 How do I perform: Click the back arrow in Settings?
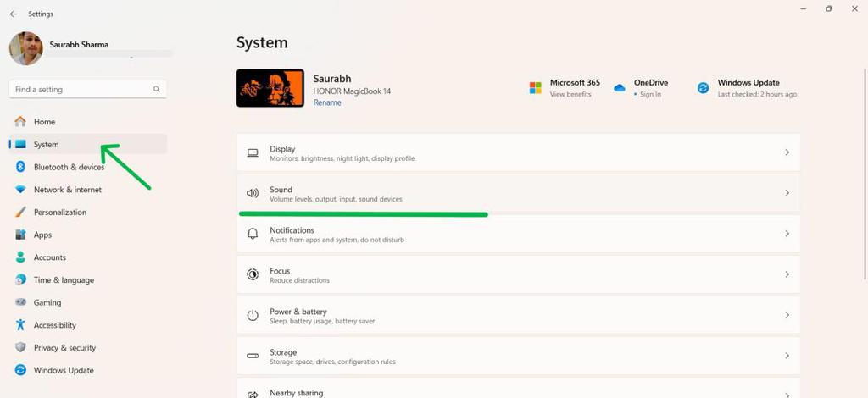pos(13,14)
